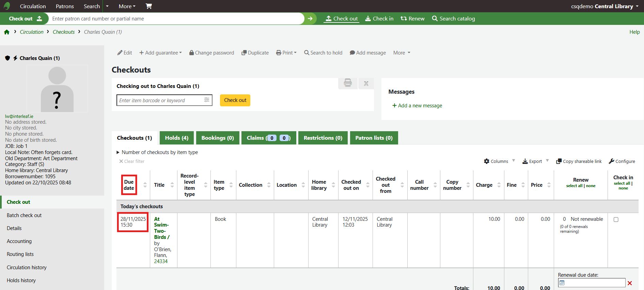Click the item barcode input field
Image resolution: width=644 pixels, height=290 pixels.
coord(160,100)
